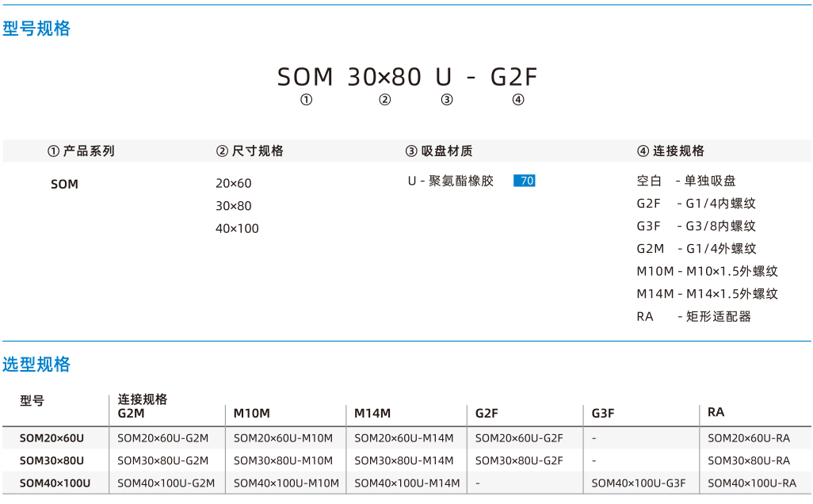
Task: Select the "① 产品系列" column header
Action: click(x=81, y=151)
